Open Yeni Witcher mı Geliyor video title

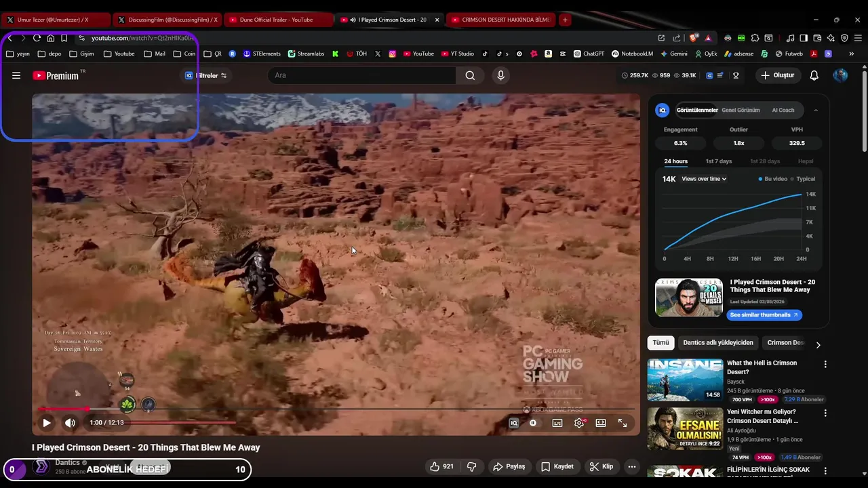tap(762, 416)
